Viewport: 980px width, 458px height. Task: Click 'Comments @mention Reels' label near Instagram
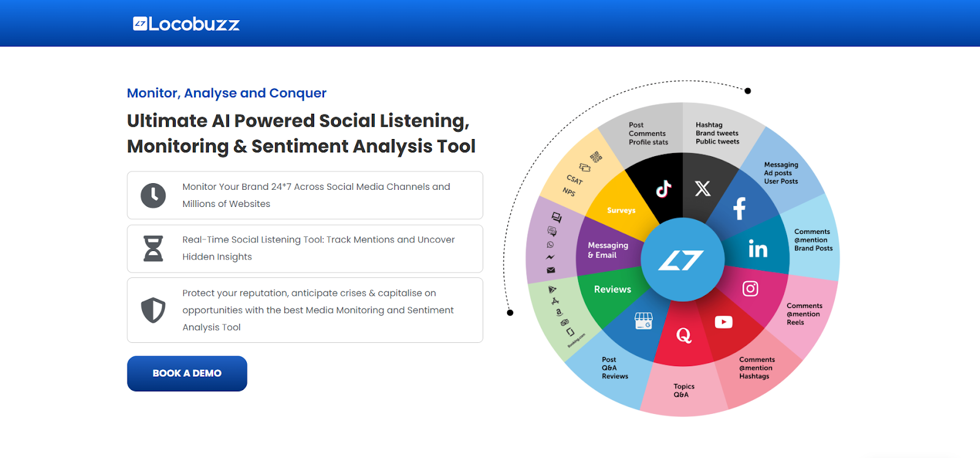(x=804, y=314)
